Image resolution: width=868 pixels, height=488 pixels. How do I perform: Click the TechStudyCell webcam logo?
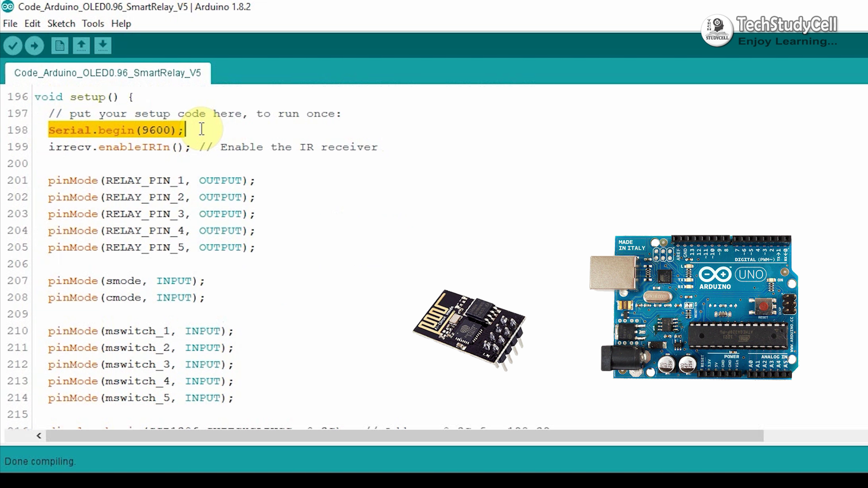[x=716, y=30]
